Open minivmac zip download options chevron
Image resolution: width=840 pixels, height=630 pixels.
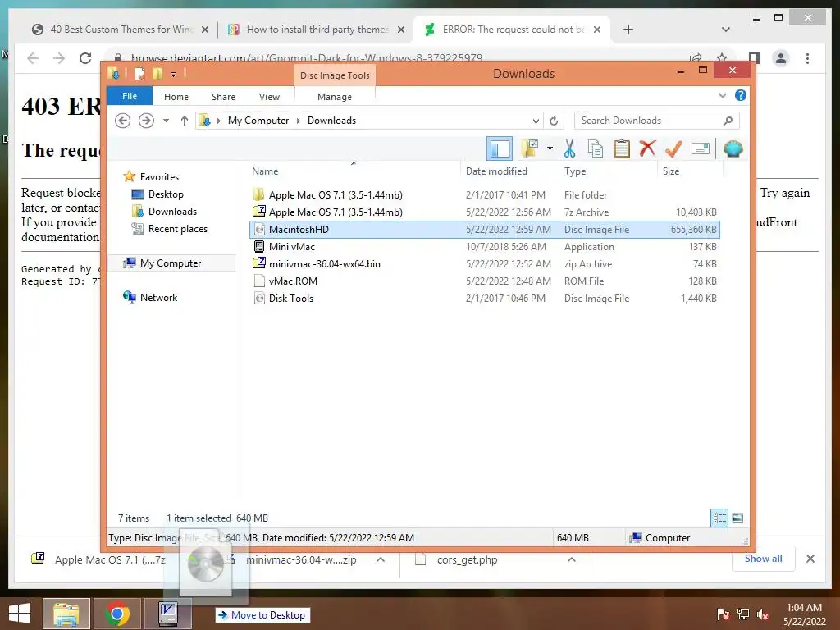coord(381,559)
